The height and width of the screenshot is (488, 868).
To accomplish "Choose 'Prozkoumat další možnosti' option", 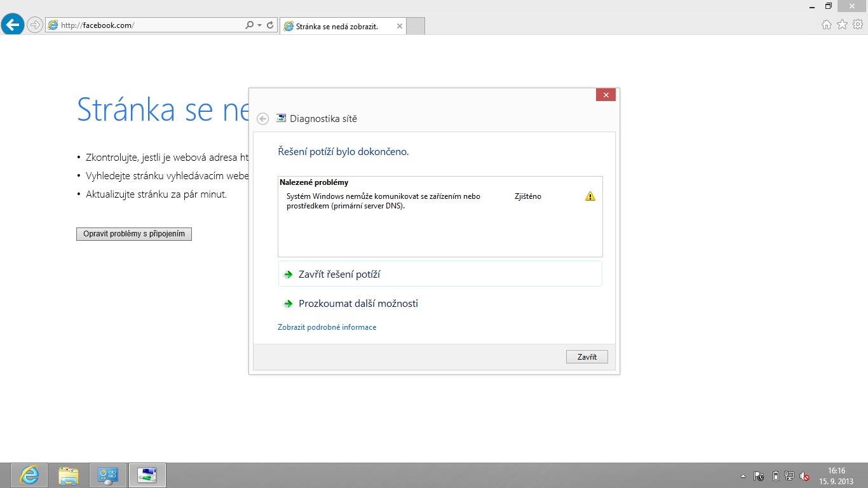I will pos(358,304).
